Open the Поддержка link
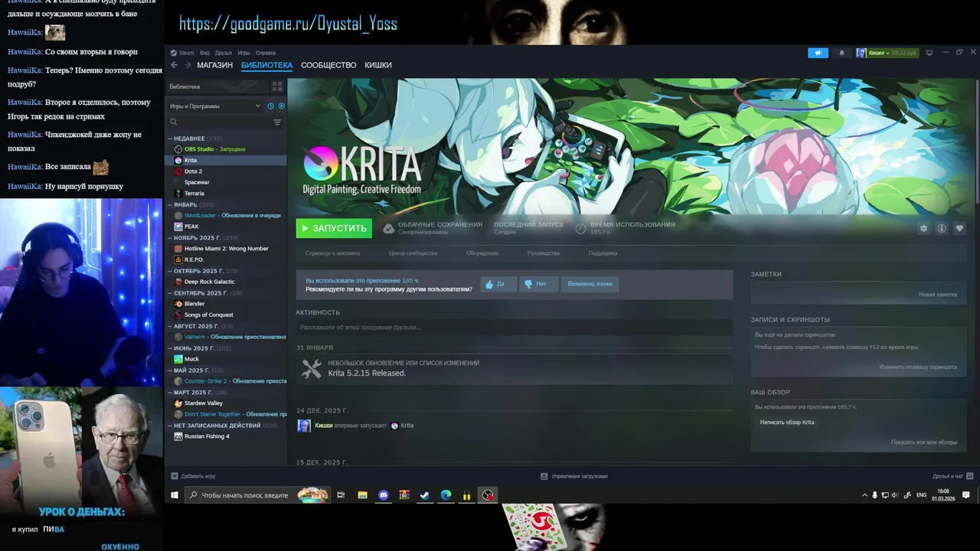The width and height of the screenshot is (980, 551). pyautogui.click(x=603, y=253)
